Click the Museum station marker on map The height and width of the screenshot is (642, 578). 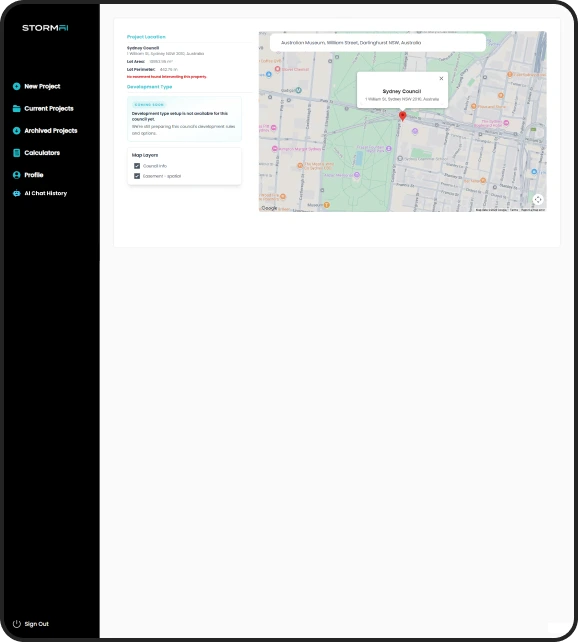coord(327,205)
